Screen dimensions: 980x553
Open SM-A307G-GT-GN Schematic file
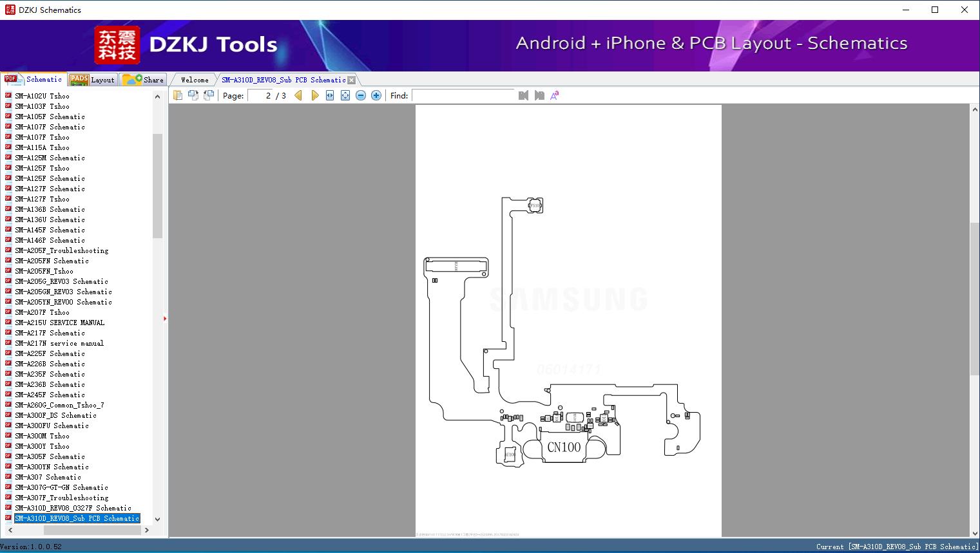click(x=61, y=487)
